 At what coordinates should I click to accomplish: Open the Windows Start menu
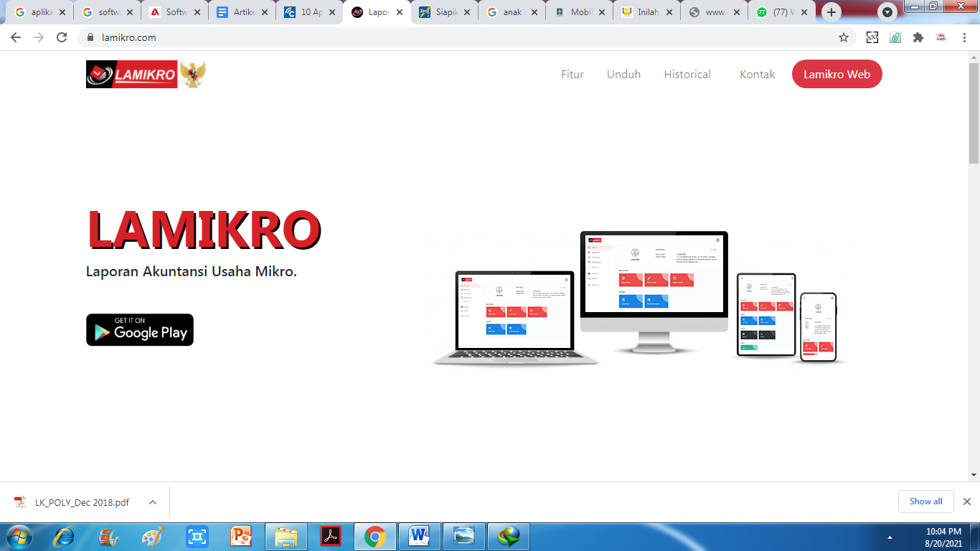(19, 536)
